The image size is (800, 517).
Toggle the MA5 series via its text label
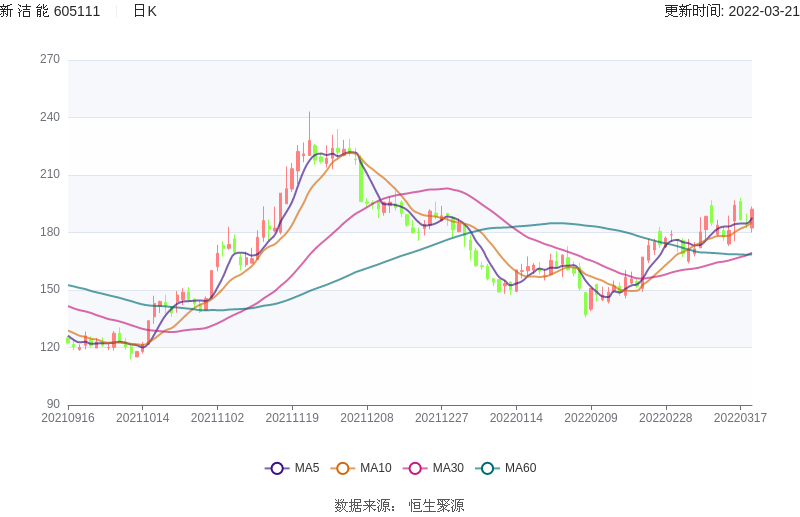(x=307, y=468)
